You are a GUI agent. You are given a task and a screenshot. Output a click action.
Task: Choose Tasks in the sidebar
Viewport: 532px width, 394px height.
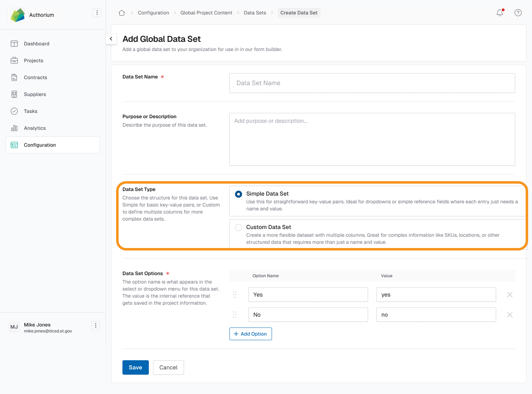[30, 111]
